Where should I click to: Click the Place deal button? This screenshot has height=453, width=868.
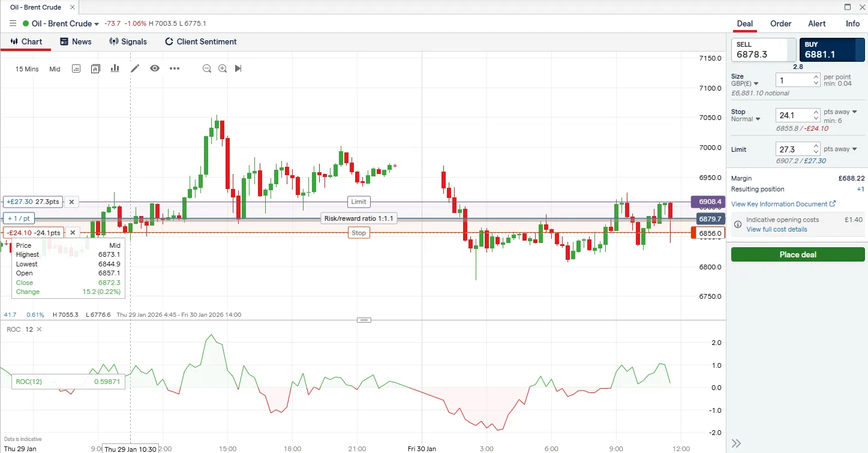(x=797, y=254)
